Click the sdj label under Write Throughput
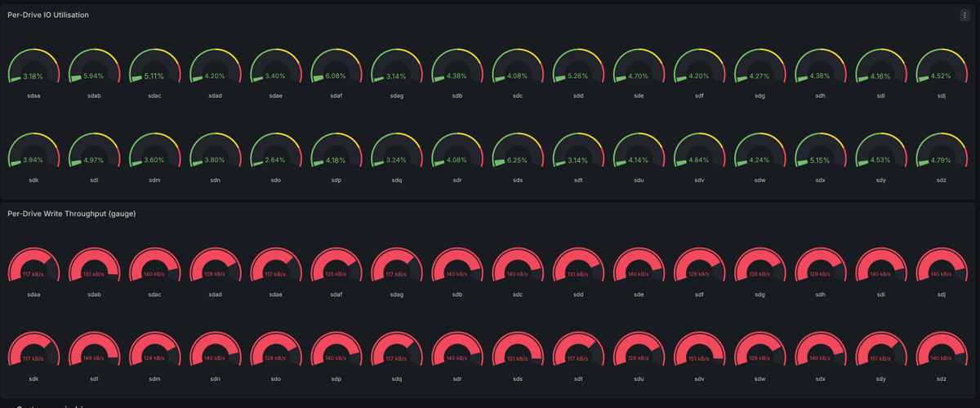The width and height of the screenshot is (980, 408). pos(942,296)
